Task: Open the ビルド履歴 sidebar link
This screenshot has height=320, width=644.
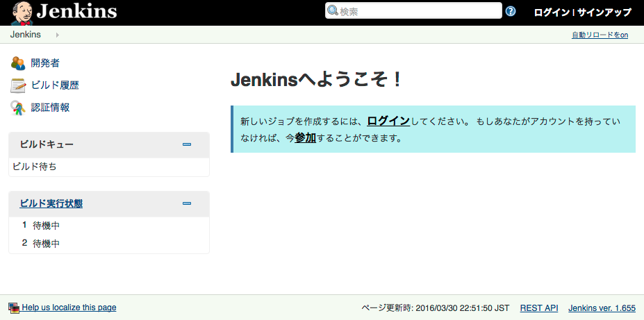Action: tap(55, 85)
